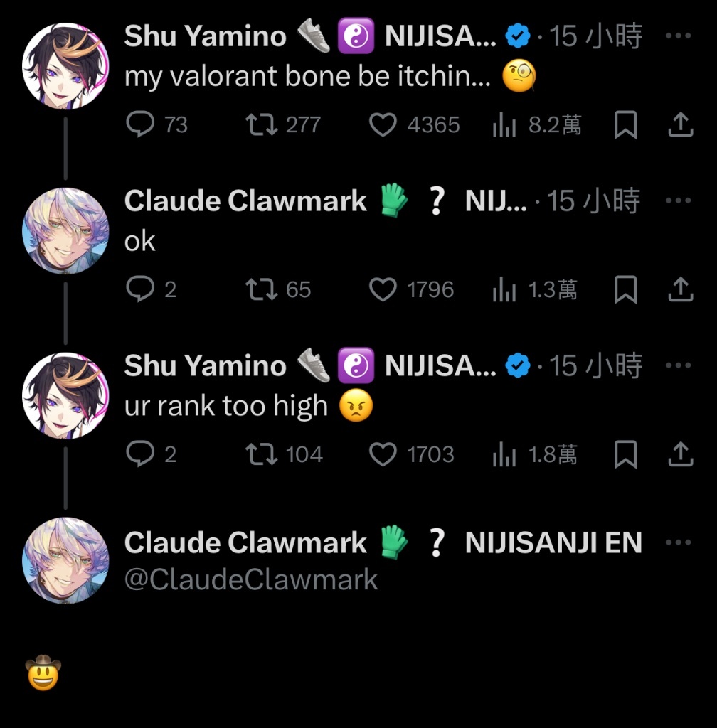Open more options on first Shu tweet

tap(678, 36)
